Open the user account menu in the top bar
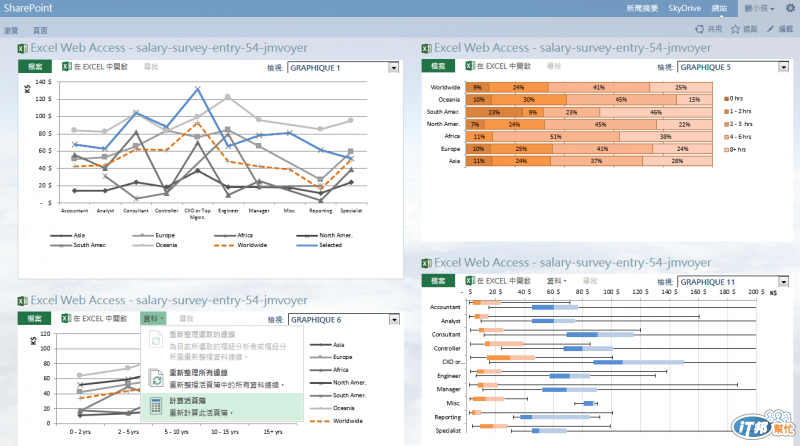Viewport: 800px width, 446px height. tap(759, 8)
